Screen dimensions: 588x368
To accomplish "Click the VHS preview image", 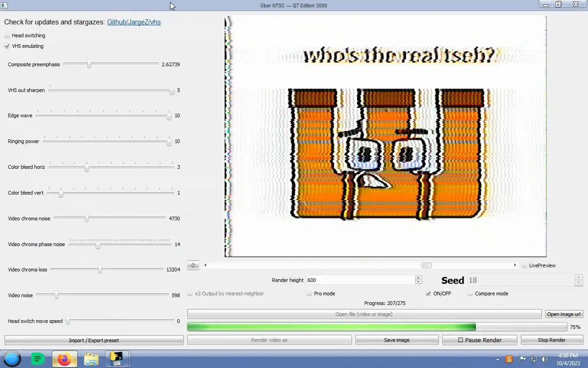I will point(385,136).
